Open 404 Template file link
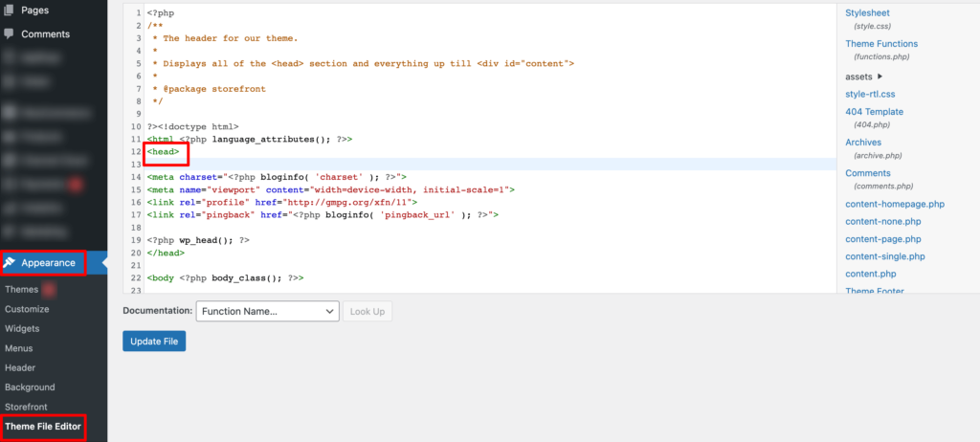 point(875,111)
